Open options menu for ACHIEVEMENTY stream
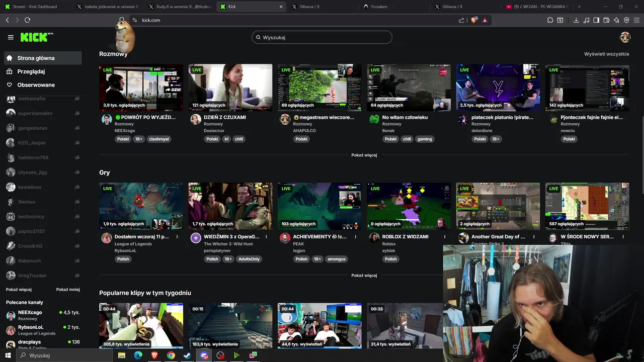Screen dimensions: 644x362 coord(356,236)
